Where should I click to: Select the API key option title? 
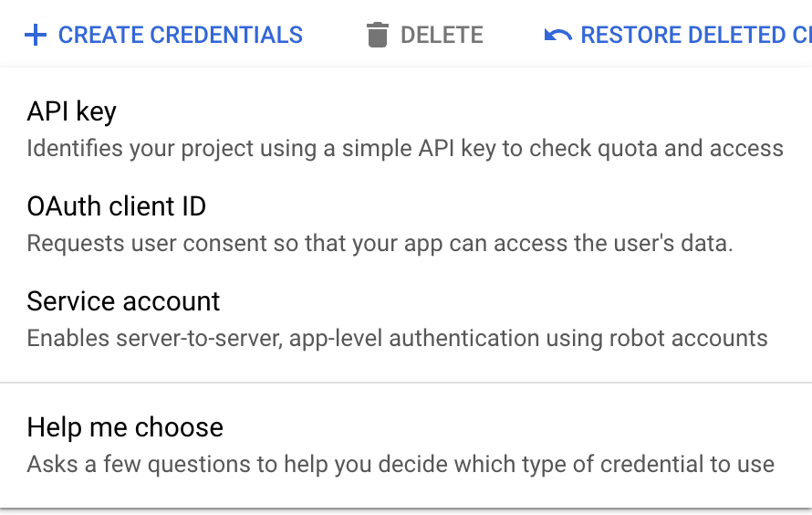click(72, 111)
